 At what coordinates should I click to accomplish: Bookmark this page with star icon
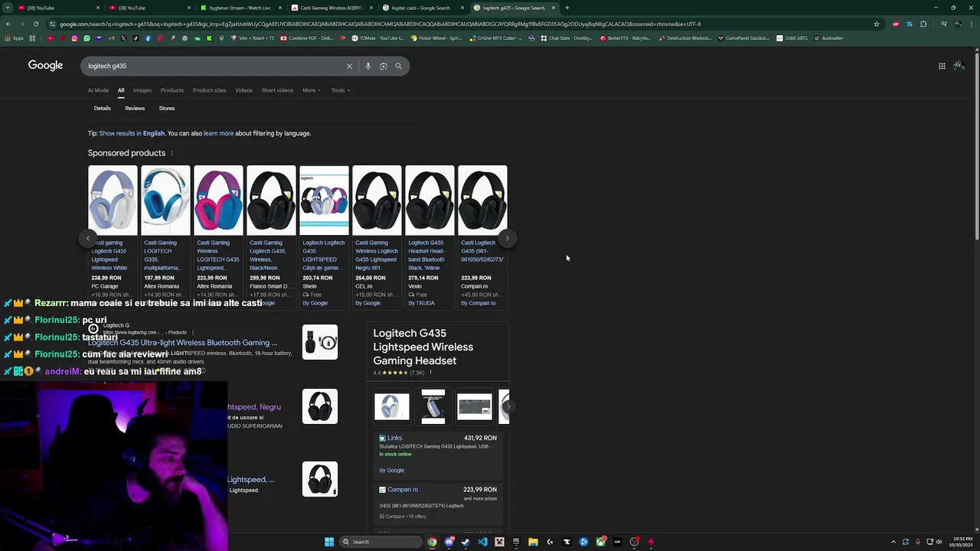(877, 24)
